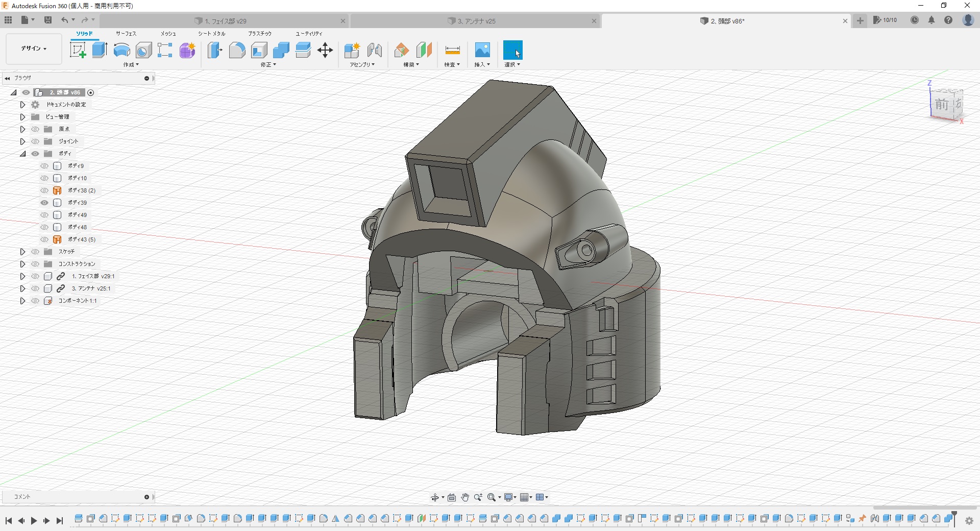The width and height of the screenshot is (980, 531).
Task: Hide ボディ39 using its eye icon
Action: 44,203
